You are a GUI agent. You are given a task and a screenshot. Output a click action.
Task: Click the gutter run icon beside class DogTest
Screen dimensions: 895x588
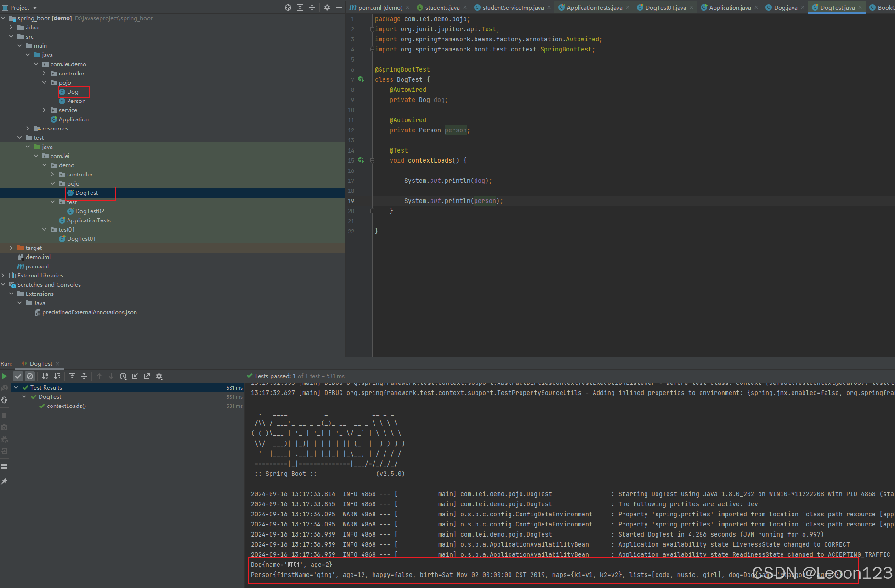pos(361,79)
